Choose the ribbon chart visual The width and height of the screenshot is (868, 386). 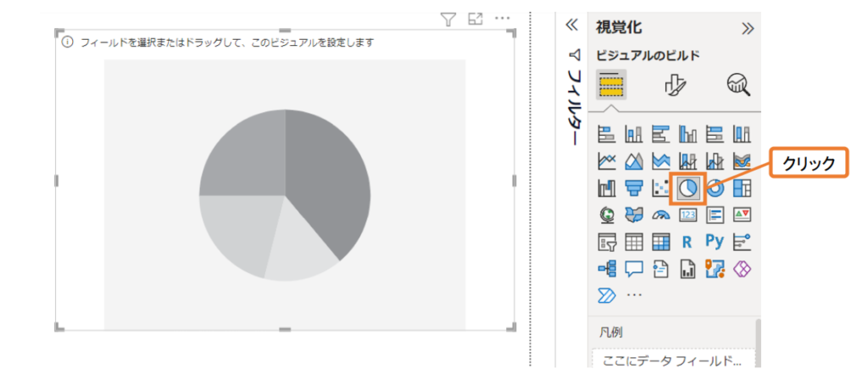(x=742, y=161)
